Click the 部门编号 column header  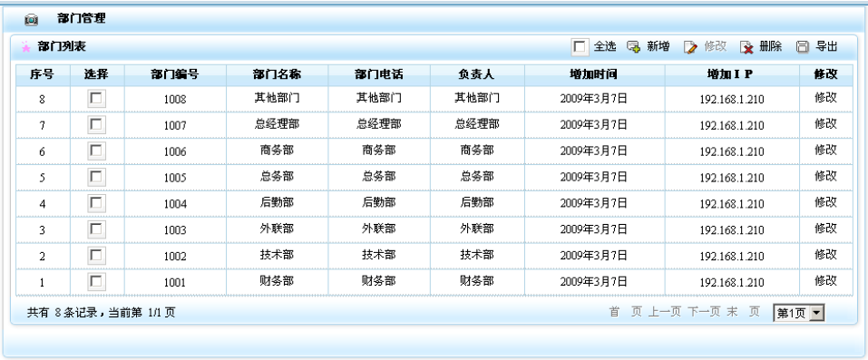point(175,74)
